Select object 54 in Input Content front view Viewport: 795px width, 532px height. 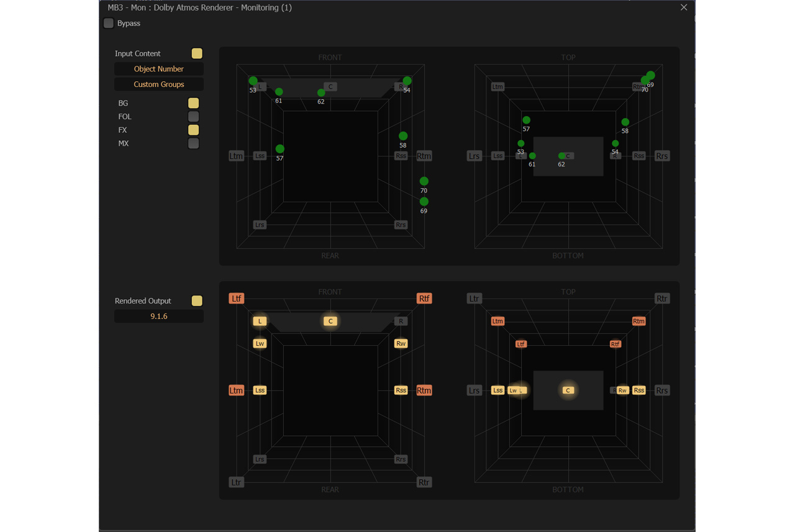click(407, 81)
